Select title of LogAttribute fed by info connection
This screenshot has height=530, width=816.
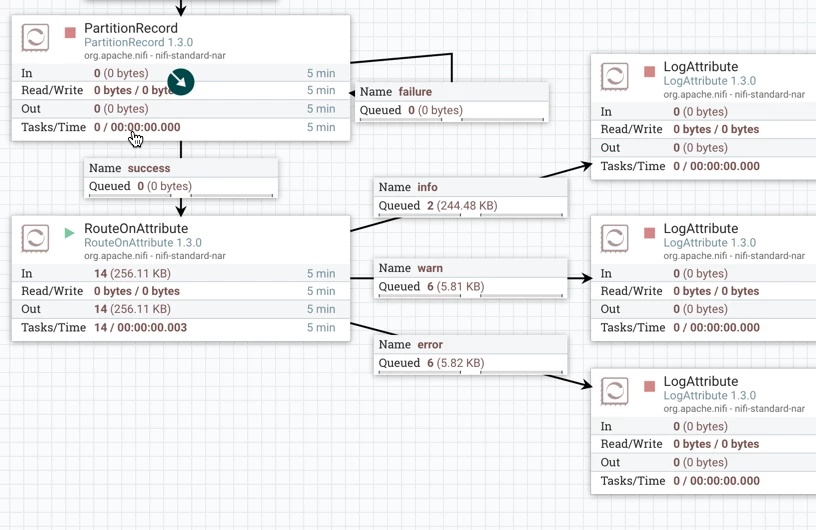pos(700,67)
